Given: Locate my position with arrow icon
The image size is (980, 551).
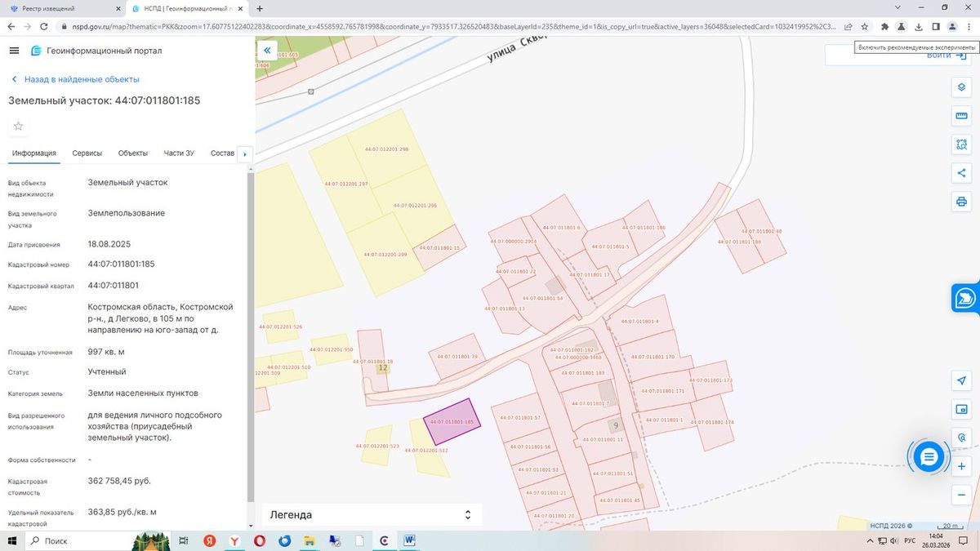Looking at the screenshot, I should click(x=961, y=381).
